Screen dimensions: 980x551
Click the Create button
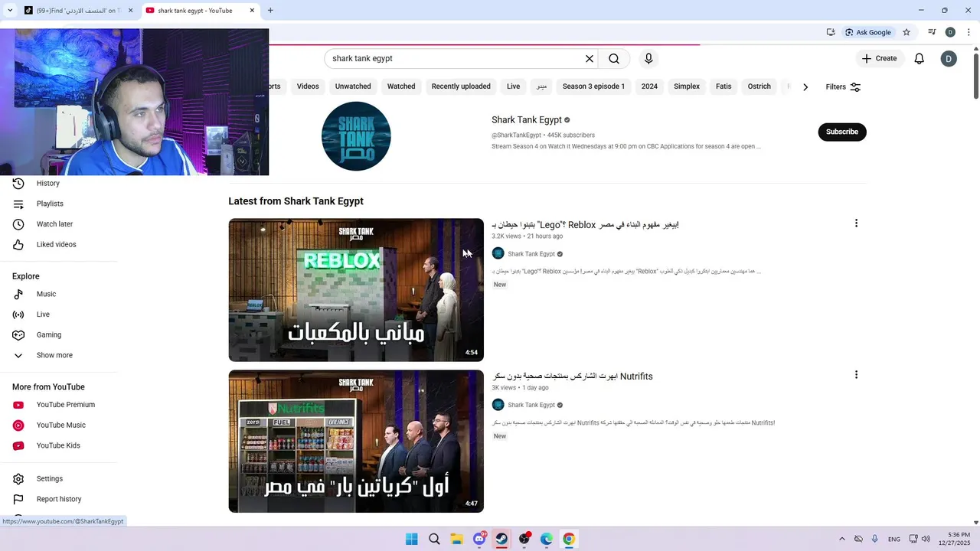878,58
